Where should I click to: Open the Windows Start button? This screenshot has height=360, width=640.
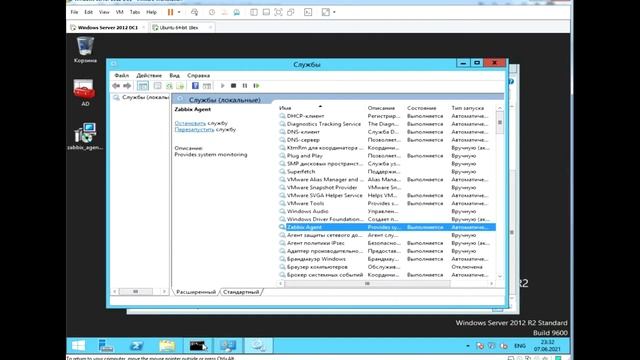pos(78,346)
